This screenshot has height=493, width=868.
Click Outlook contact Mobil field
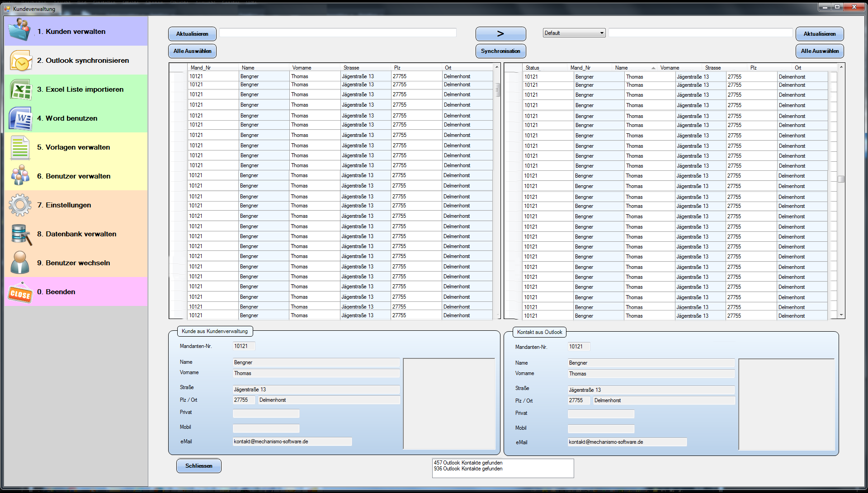(x=601, y=429)
